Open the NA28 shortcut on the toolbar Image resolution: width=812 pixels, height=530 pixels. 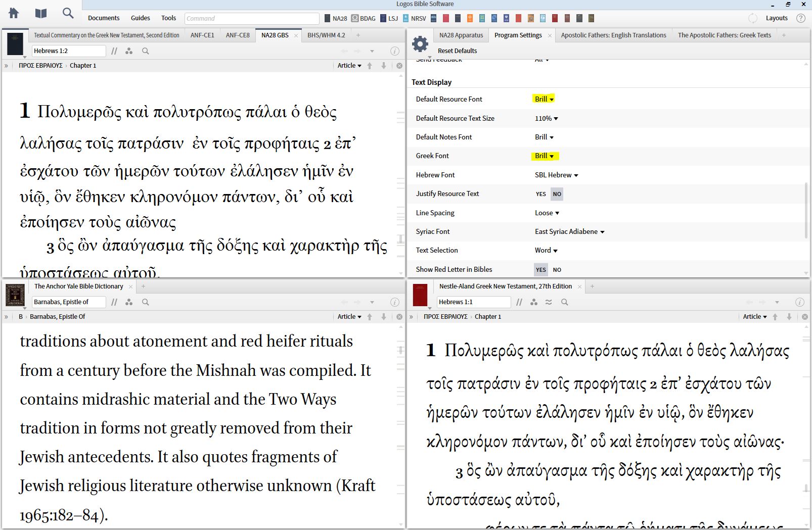[335, 18]
